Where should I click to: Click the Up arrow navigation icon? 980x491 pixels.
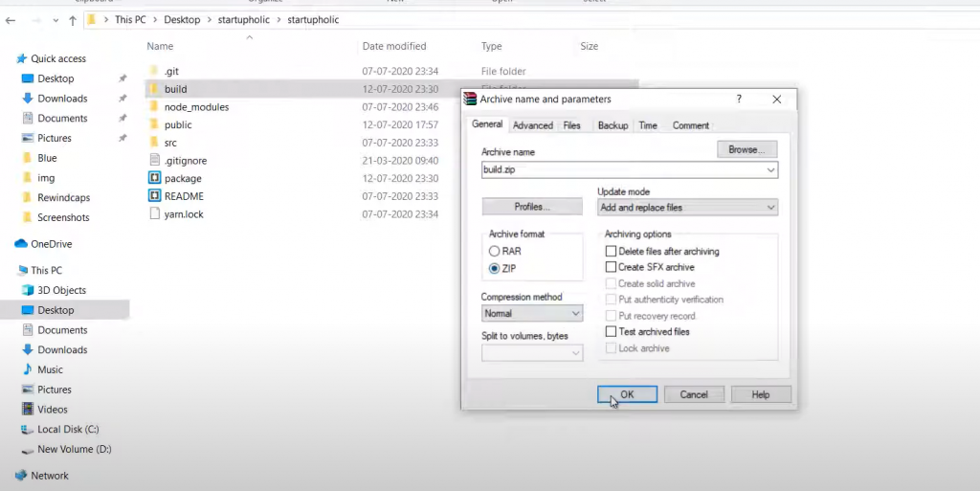click(73, 20)
